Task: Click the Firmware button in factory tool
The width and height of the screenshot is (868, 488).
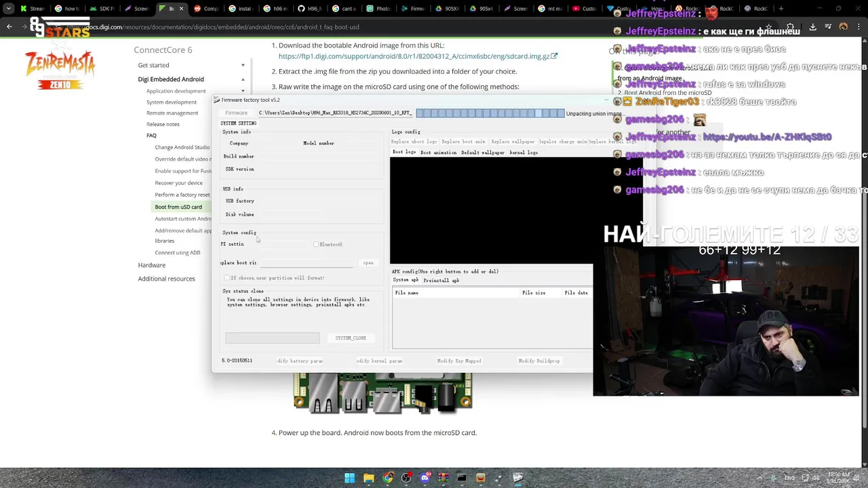Action: pyautogui.click(x=236, y=113)
